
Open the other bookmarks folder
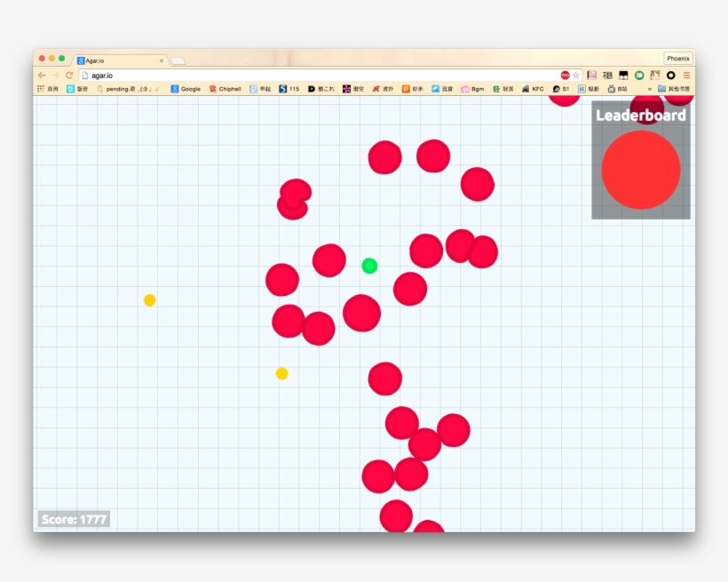[674, 89]
